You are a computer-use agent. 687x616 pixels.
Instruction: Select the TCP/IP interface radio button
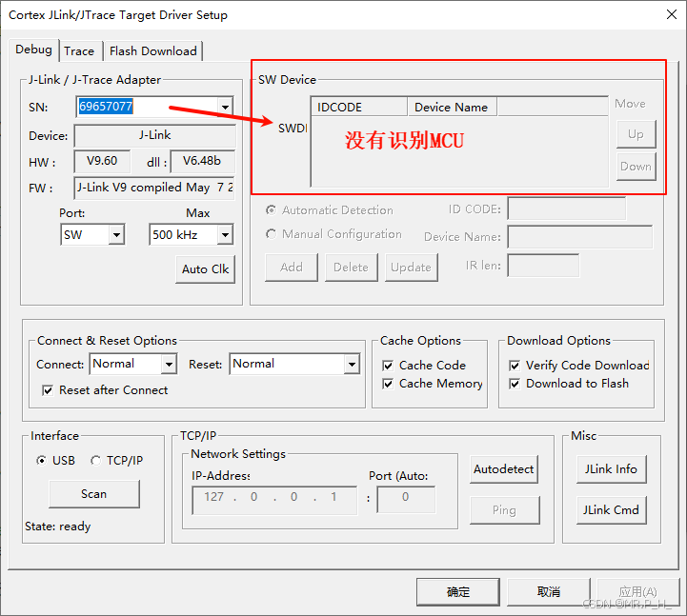(x=95, y=461)
